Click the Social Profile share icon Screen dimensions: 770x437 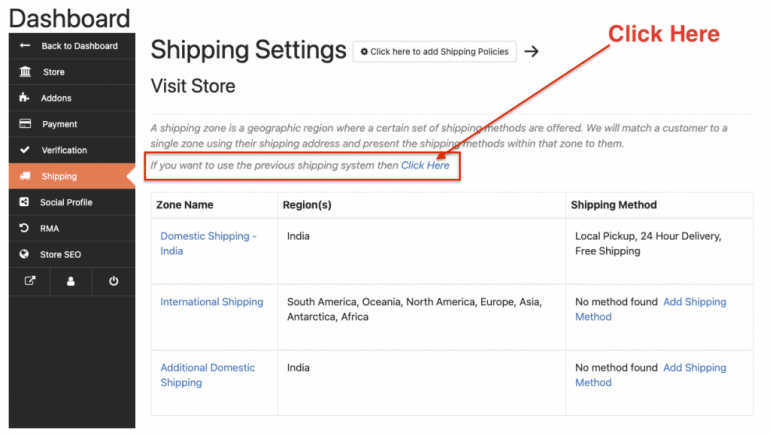pos(24,202)
